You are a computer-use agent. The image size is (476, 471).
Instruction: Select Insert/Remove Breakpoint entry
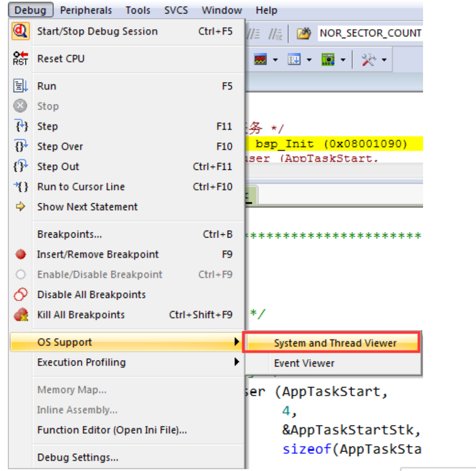[127, 254]
